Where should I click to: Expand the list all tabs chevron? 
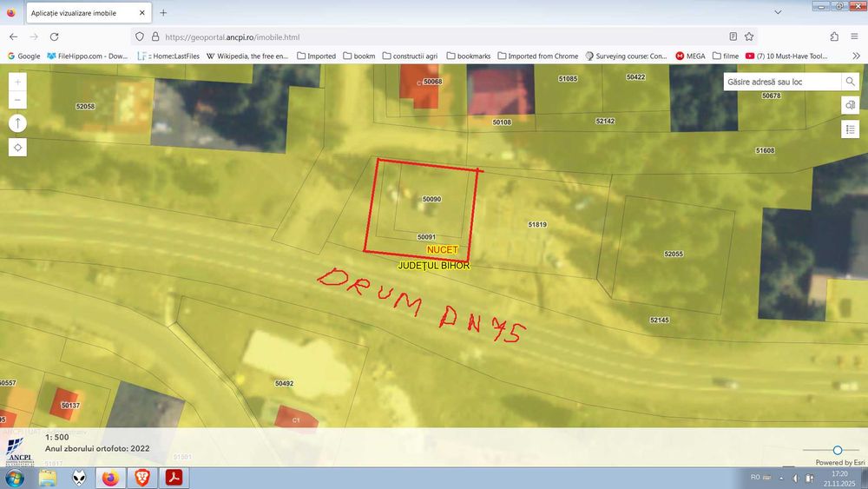(x=778, y=12)
